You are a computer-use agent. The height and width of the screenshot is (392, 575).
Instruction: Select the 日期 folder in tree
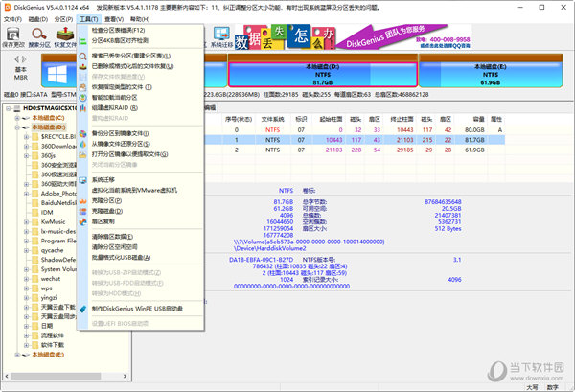[47, 326]
